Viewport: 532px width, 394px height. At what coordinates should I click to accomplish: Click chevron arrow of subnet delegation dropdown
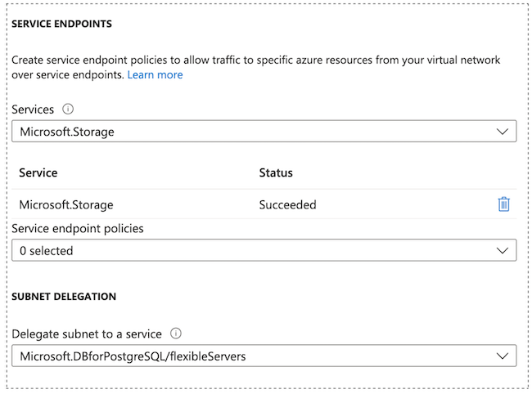[503, 355]
